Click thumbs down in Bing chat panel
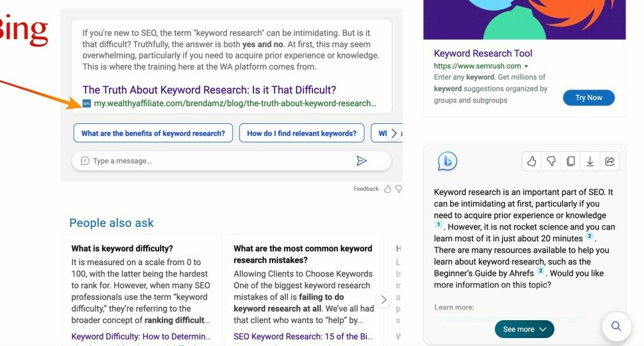The image size is (644, 346). point(551,161)
